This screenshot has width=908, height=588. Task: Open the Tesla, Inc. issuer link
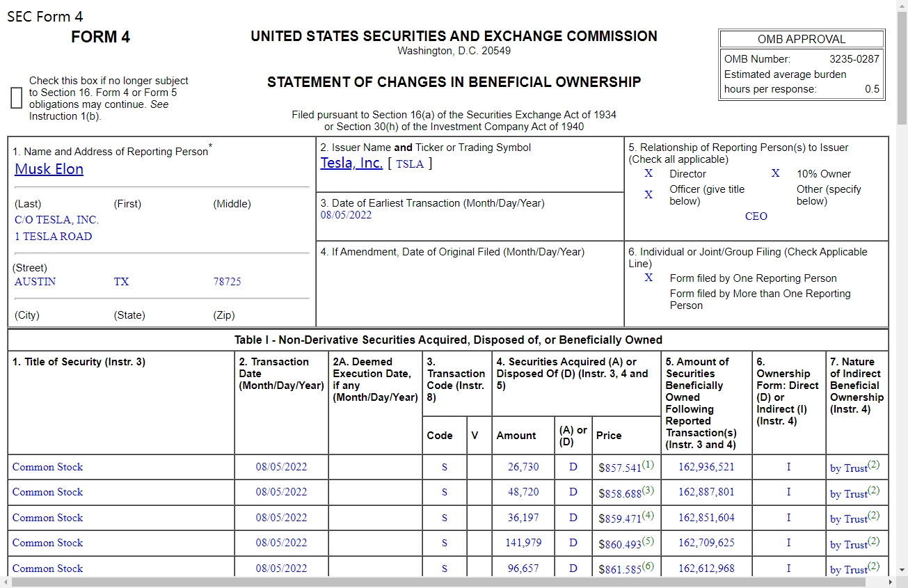tap(351, 163)
